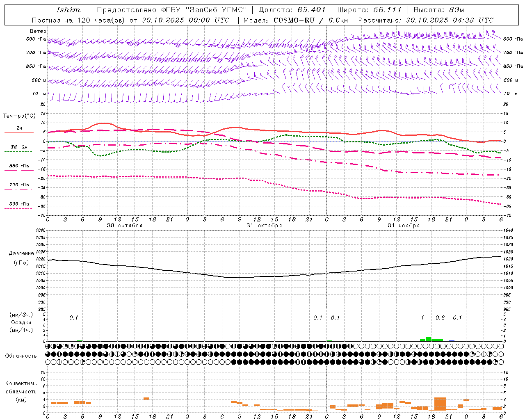Click the "(км)" convective height unit label

(x=21, y=399)
